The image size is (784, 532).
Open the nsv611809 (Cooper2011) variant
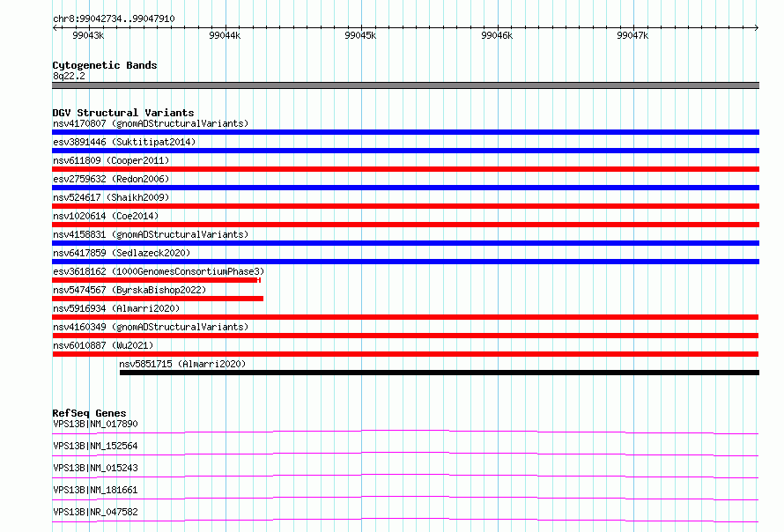(111, 160)
